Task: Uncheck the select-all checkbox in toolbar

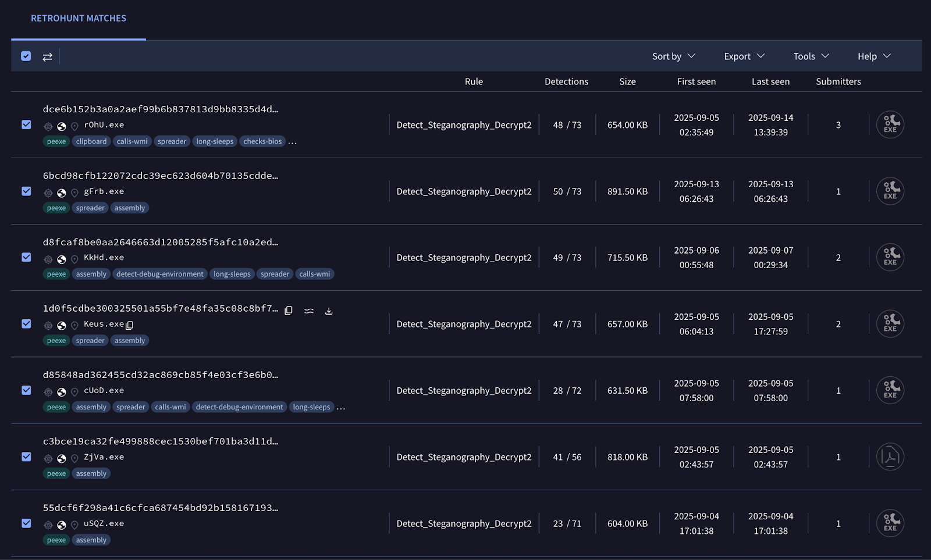Action: pos(26,56)
